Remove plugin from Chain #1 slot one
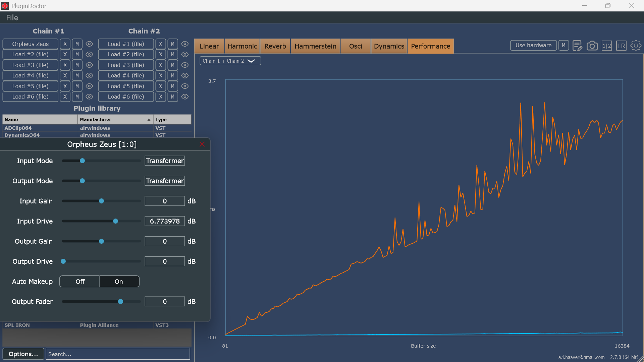The image size is (644, 362). click(x=65, y=44)
